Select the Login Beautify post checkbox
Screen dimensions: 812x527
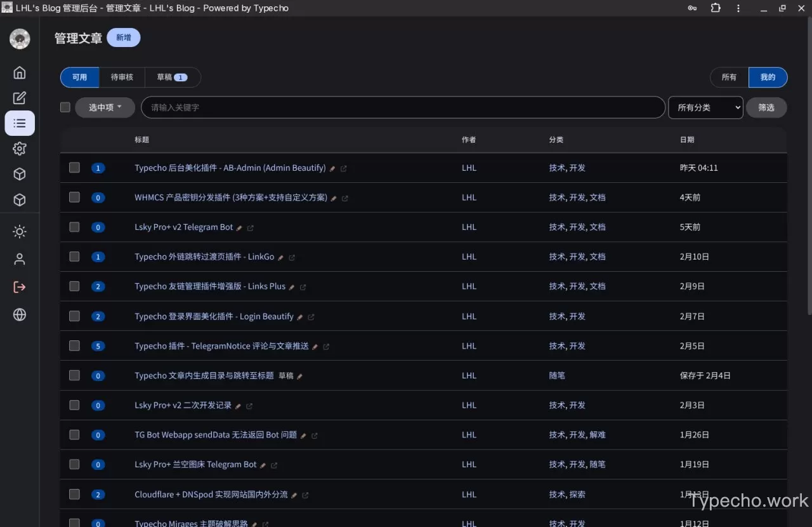74,316
